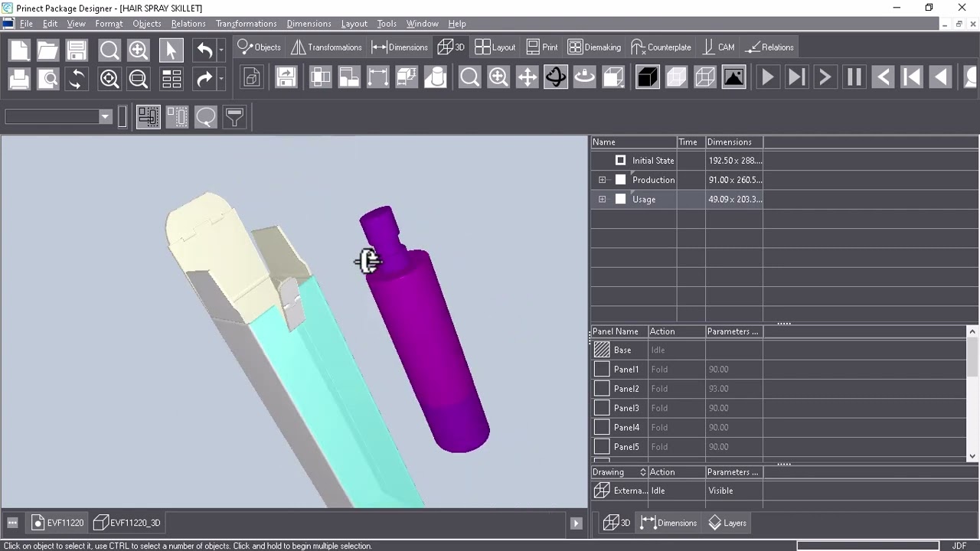Screen dimensions: 980x551
Task: Enable transparent shading mode
Action: point(676,77)
